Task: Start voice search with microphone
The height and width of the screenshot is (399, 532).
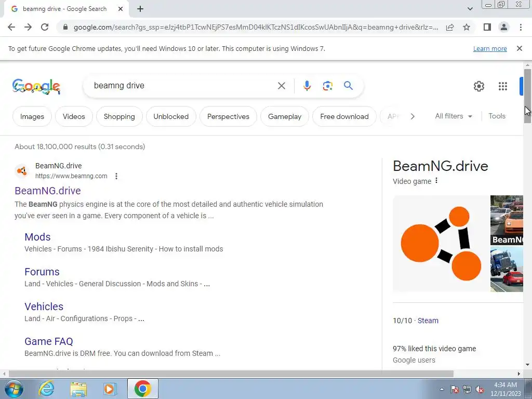Action: coord(307,86)
